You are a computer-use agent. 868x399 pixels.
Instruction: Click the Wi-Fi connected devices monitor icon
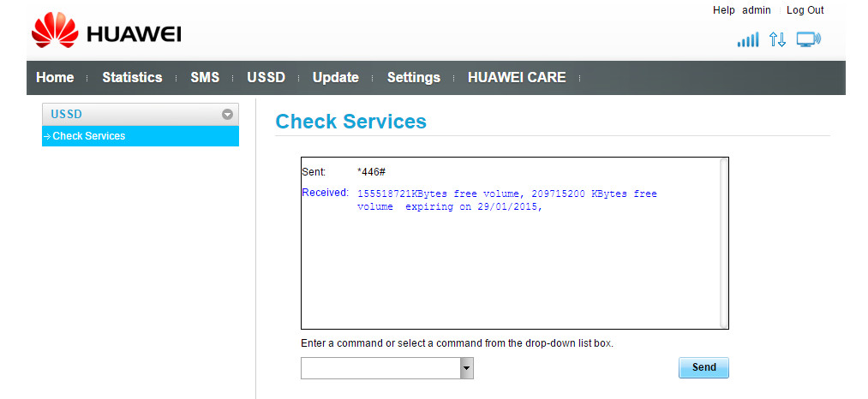[808, 39]
